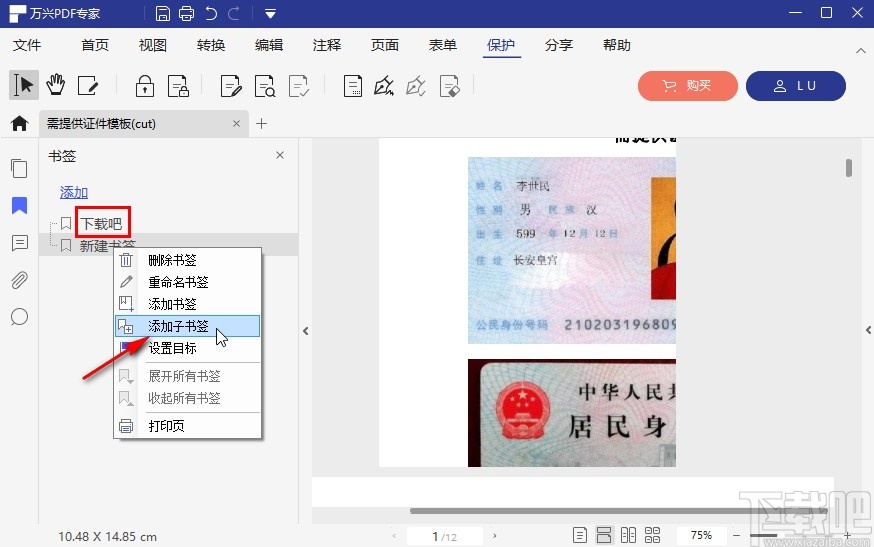874x547 pixels.
Task: Open a new tab with plus
Action: coord(261,123)
